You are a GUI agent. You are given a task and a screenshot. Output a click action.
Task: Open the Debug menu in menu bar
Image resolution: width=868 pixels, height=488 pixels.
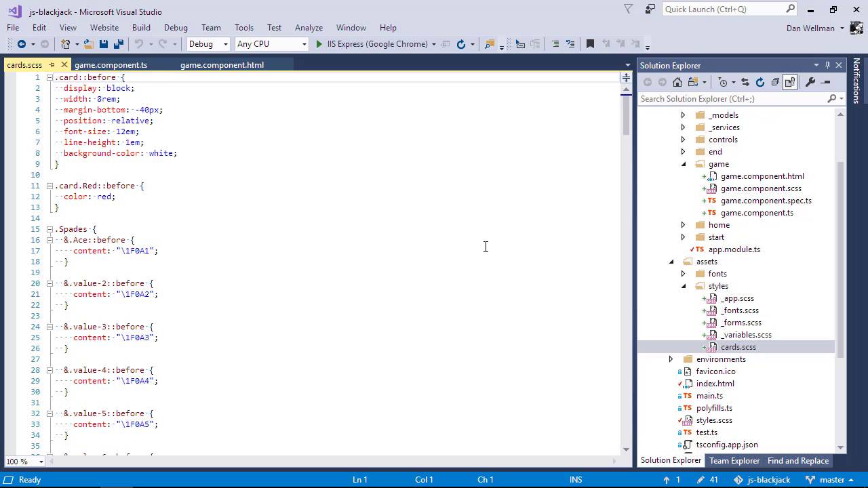click(x=176, y=28)
